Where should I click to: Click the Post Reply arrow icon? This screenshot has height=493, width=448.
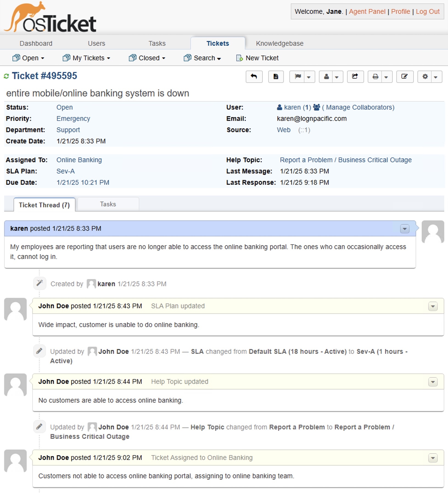254,77
